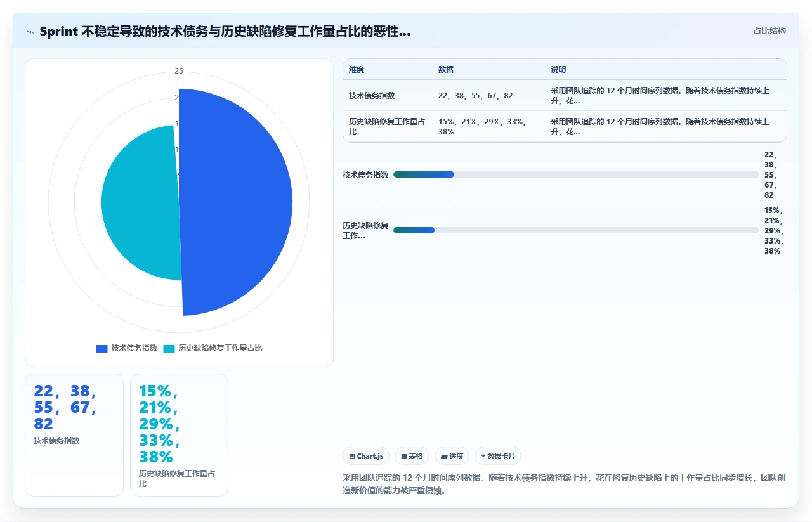Viewport: 812px width, 522px height.
Task: Click the 25 axis tick label on the chart
Action: click(179, 71)
